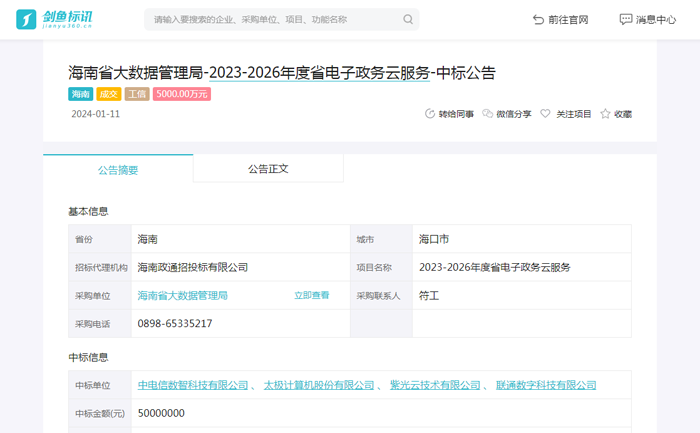
Task: Click the WeChat share icon
Action: point(488,114)
